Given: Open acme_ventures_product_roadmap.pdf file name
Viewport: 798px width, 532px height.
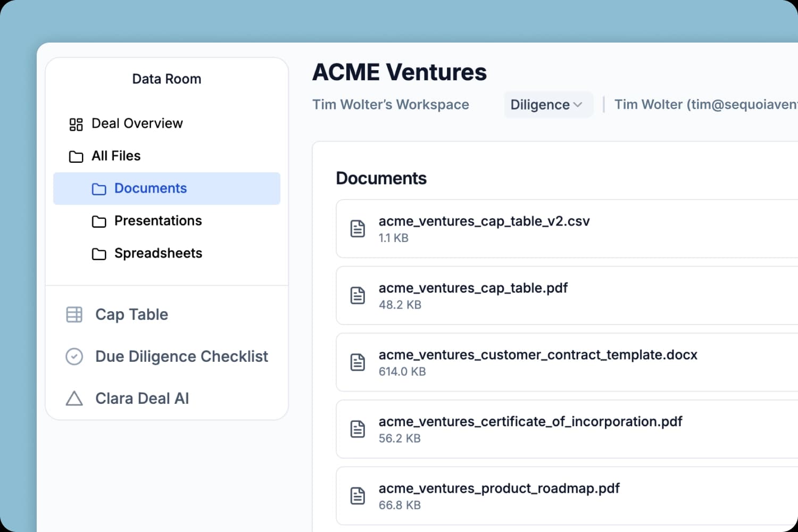Looking at the screenshot, I should [x=499, y=488].
